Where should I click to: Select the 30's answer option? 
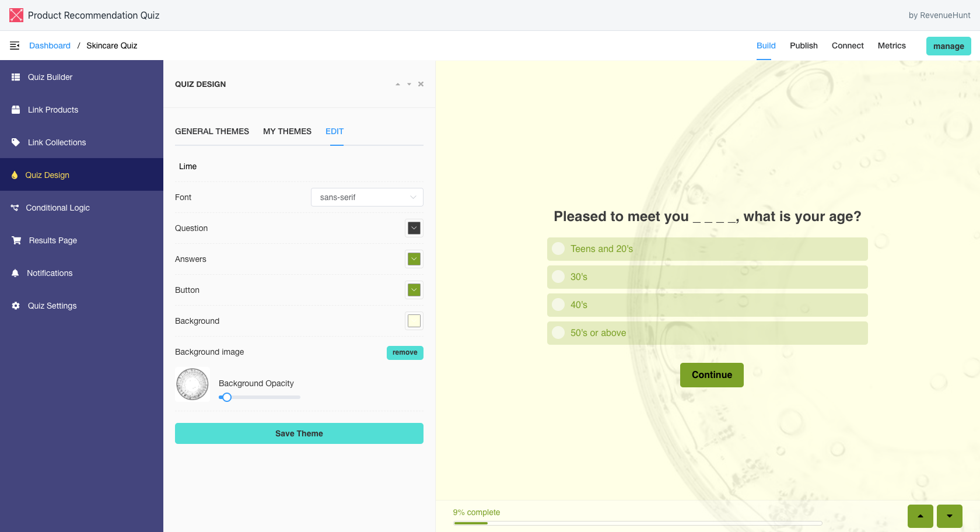708,277
